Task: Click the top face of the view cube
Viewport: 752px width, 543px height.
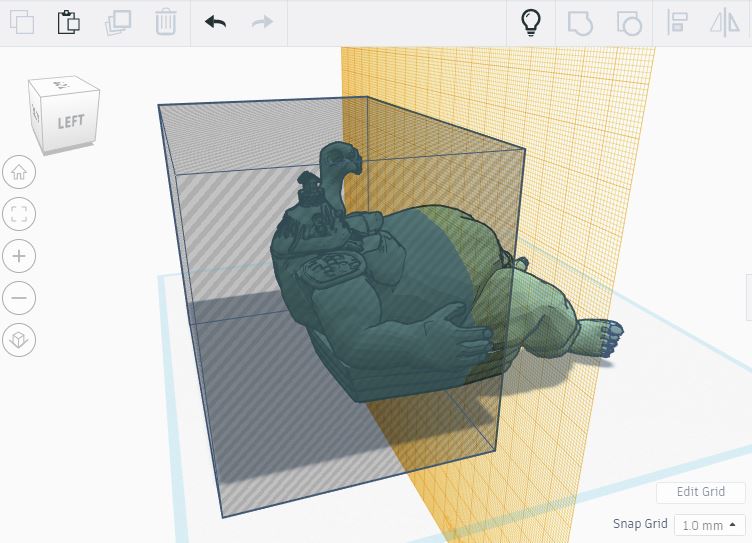Action: (63, 84)
